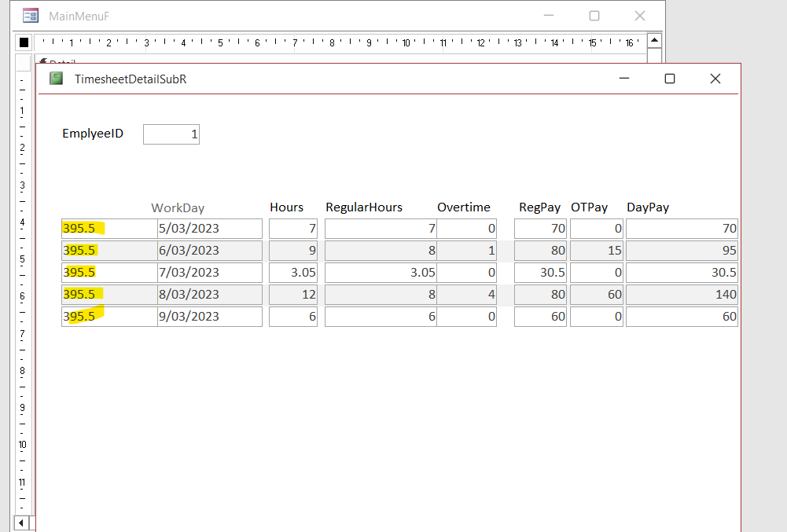Maximize the MainMenuF window
The width and height of the screenshot is (787, 532).
[x=594, y=16]
